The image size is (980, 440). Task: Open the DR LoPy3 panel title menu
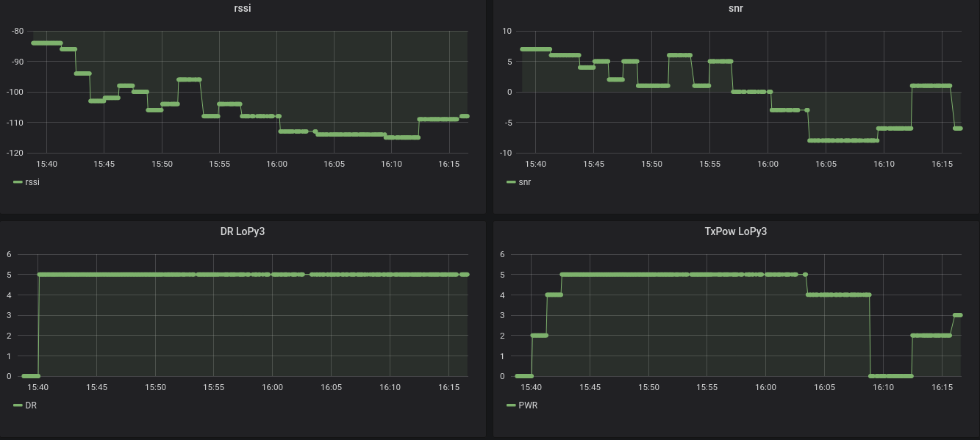[242, 231]
